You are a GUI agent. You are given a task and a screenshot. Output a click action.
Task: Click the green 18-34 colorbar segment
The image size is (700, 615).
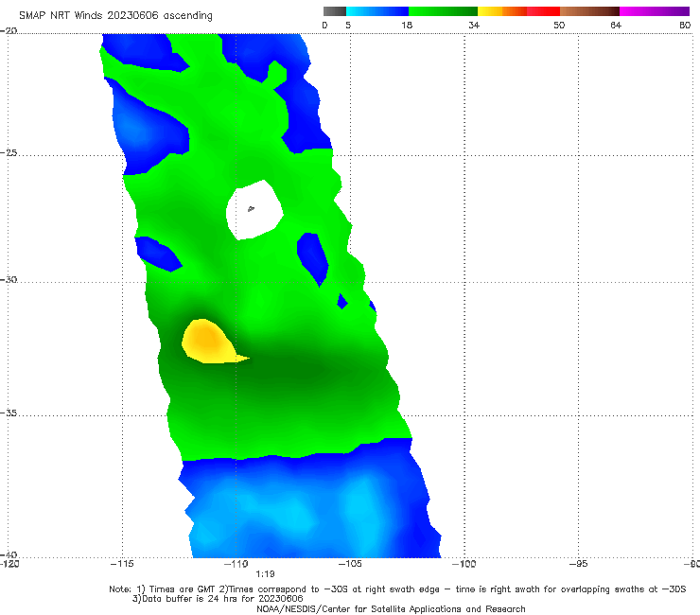coord(443,11)
